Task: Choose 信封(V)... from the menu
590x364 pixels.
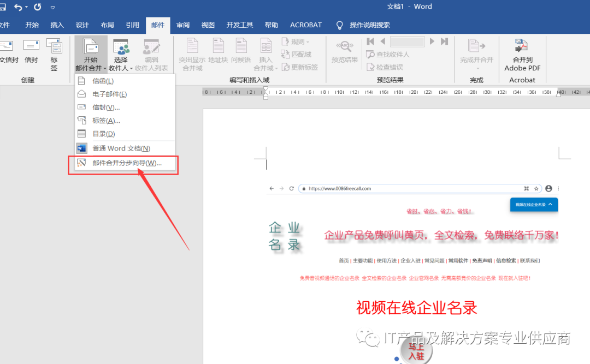Action: [125, 107]
